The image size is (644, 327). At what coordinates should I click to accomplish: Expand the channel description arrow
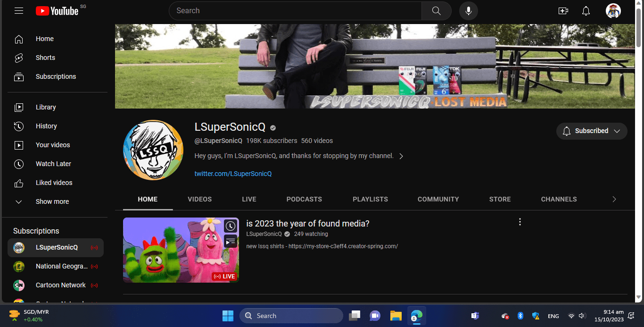(x=401, y=156)
